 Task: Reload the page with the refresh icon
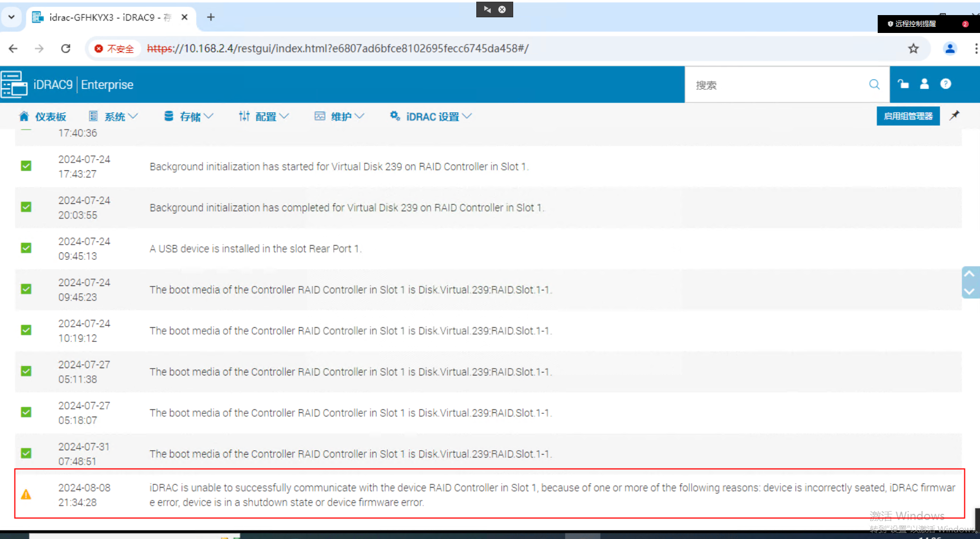[x=65, y=49]
